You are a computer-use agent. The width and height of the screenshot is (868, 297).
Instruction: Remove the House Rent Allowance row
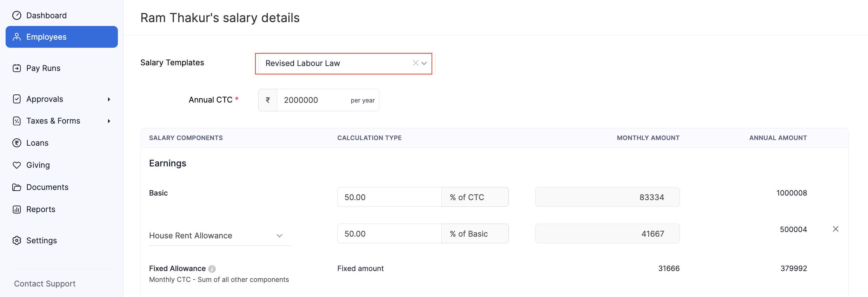point(836,229)
